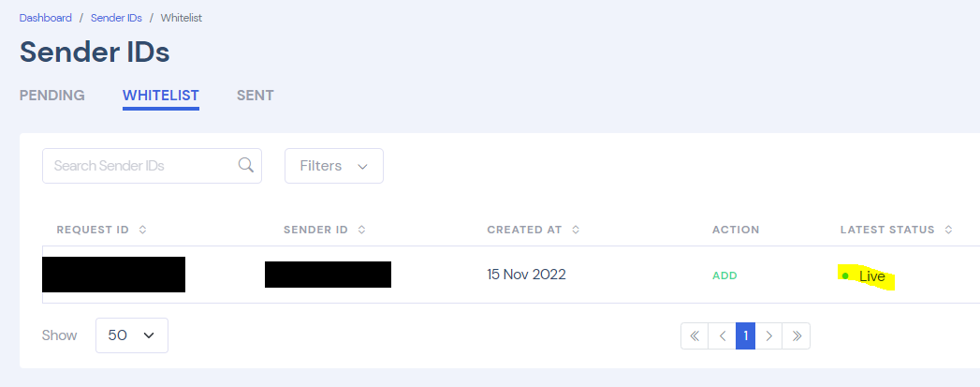Viewport: 980px width, 387px height.
Task: Open the Sent tab
Action: [255, 96]
